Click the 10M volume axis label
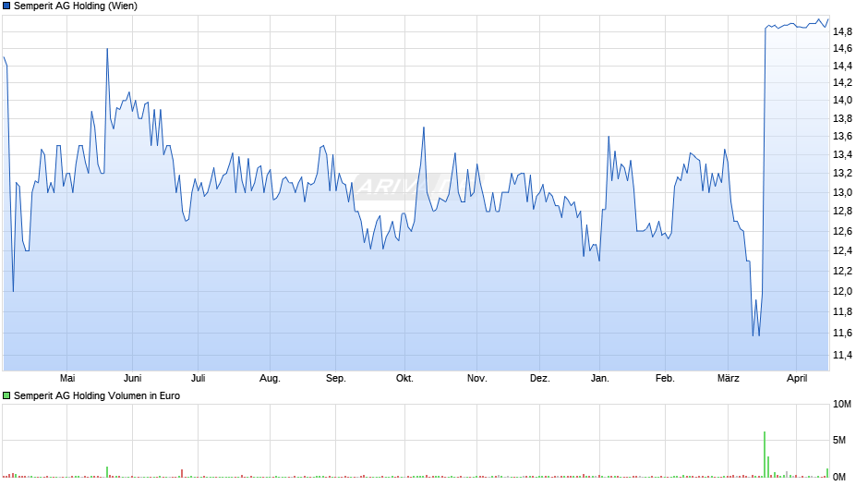This screenshot has height=486, width=868. [x=842, y=404]
